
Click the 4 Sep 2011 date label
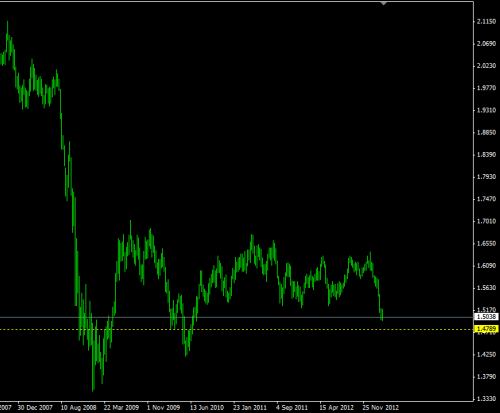click(x=292, y=407)
